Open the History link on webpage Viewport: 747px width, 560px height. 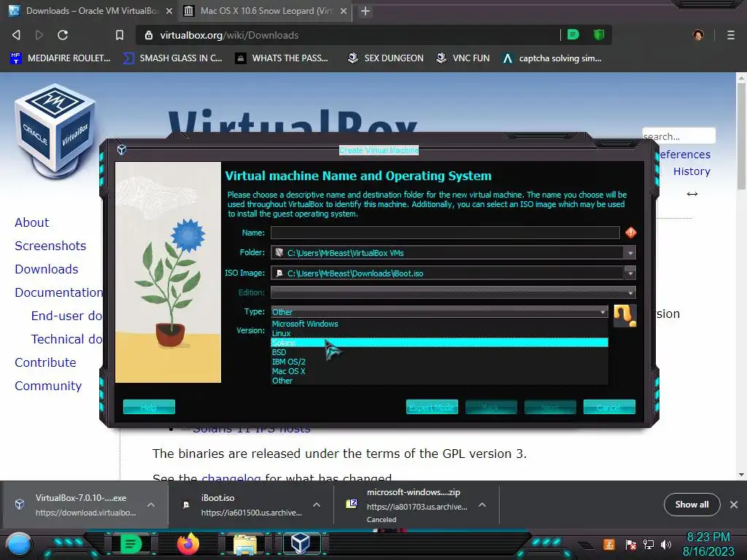click(x=692, y=171)
